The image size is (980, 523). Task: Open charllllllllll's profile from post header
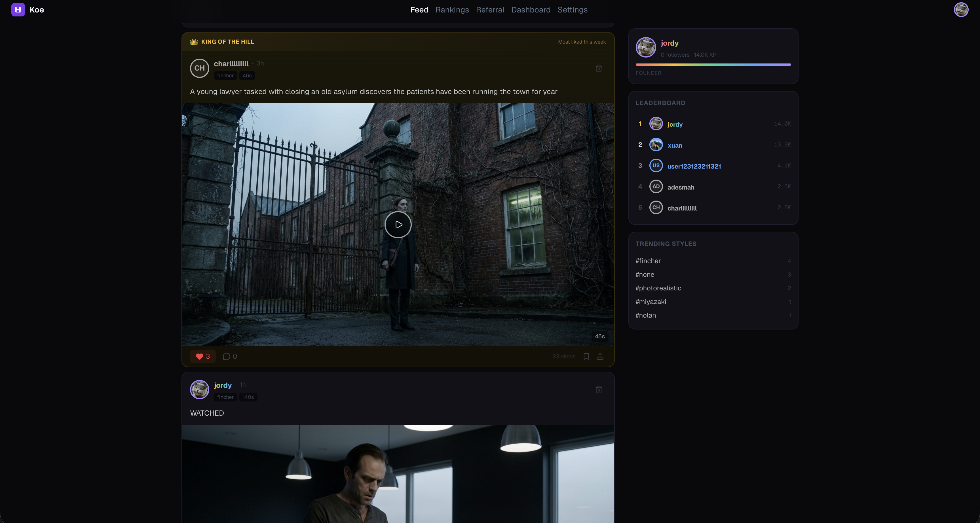point(231,63)
